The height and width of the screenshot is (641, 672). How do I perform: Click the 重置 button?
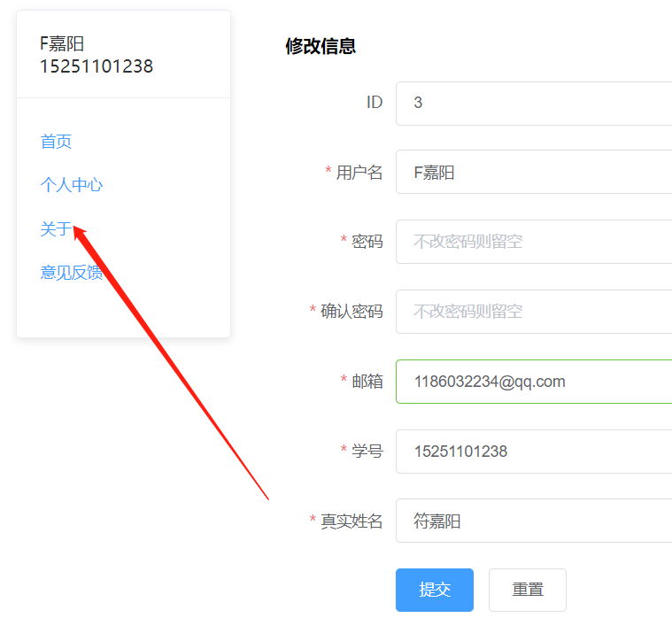527,590
